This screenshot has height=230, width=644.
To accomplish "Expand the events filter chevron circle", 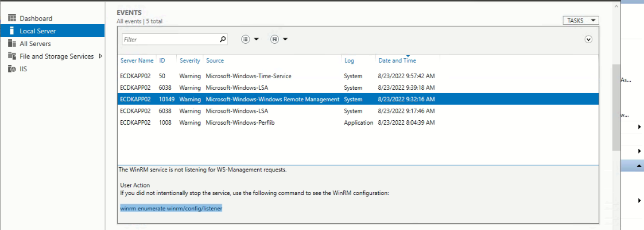I will 588,40.
